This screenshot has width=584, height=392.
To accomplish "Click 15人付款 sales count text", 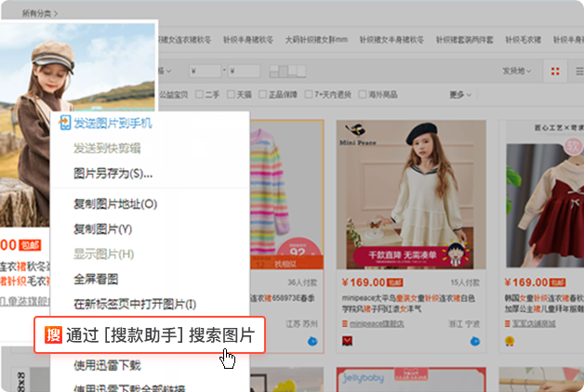I will 465,282.
